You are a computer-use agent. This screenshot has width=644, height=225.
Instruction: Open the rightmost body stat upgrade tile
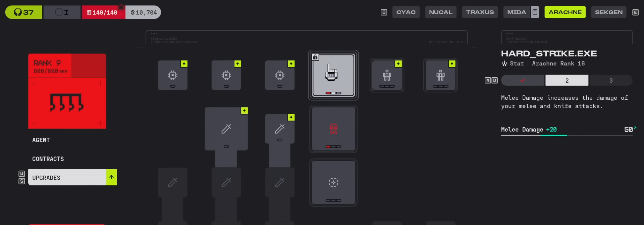[440, 75]
